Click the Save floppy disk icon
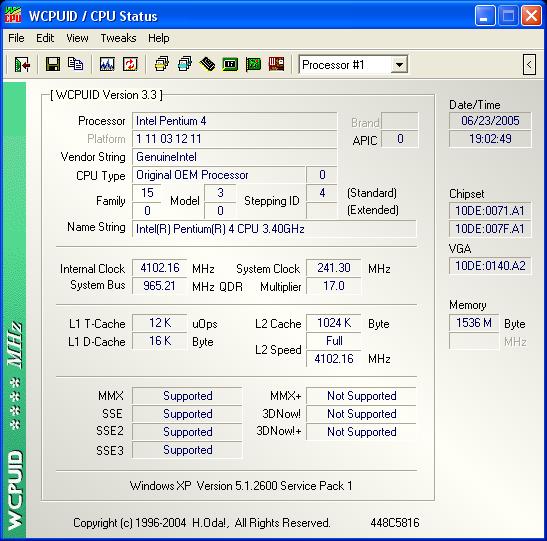Viewport: 547px width, 541px height. [x=53, y=65]
